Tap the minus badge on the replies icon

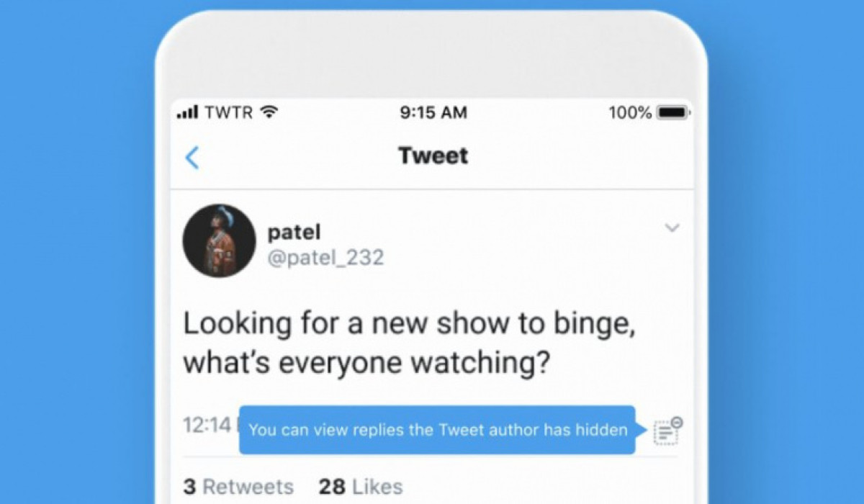pyautogui.click(x=677, y=423)
